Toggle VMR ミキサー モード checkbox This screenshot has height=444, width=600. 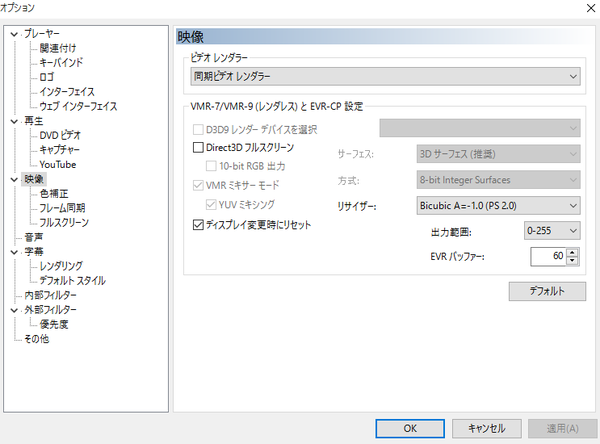click(198, 185)
